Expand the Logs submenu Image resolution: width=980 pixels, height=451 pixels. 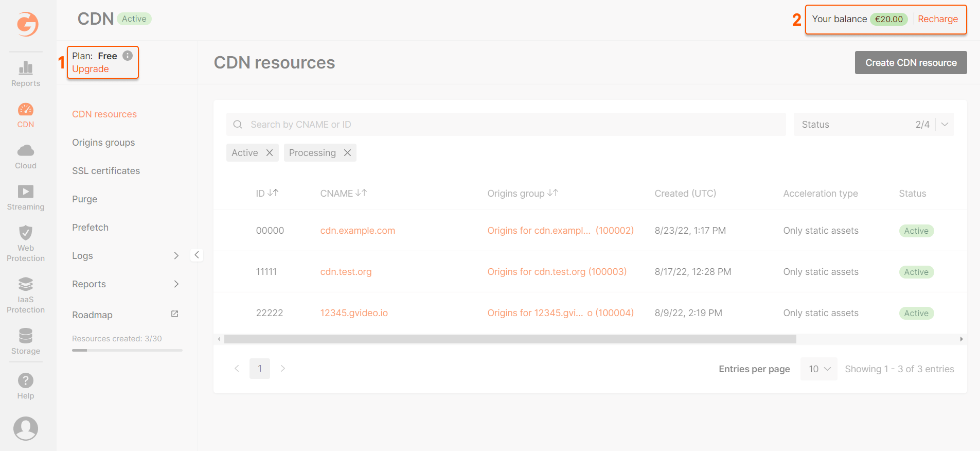(x=176, y=256)
